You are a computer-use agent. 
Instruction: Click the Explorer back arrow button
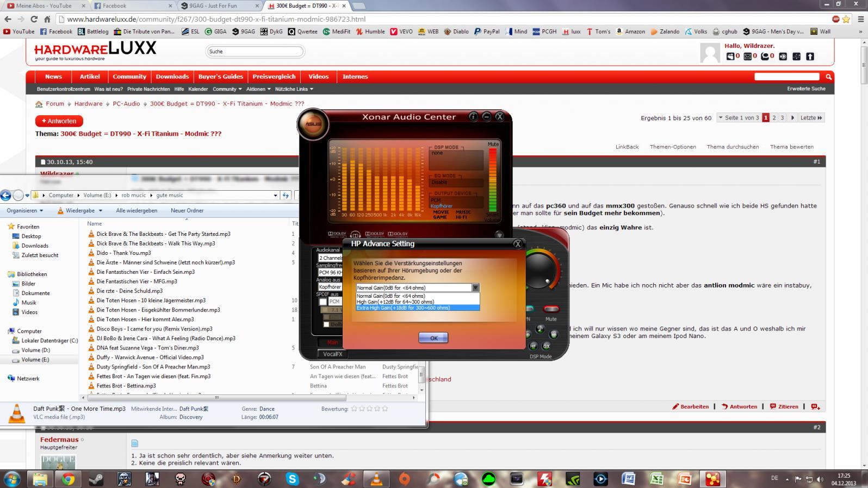tap(6, 195)
